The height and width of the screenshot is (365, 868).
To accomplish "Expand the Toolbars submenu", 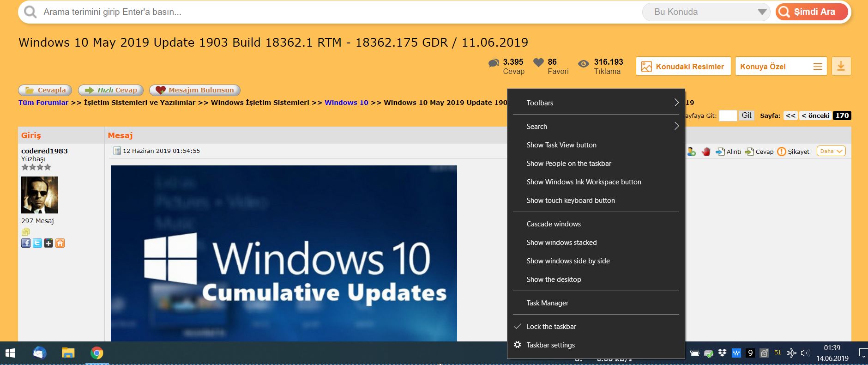I will 596,103.
